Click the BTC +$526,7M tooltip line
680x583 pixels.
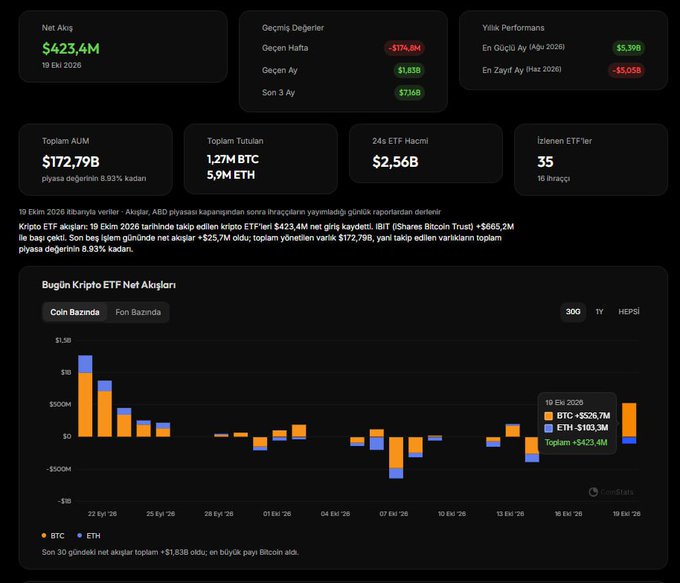point(577,416)
